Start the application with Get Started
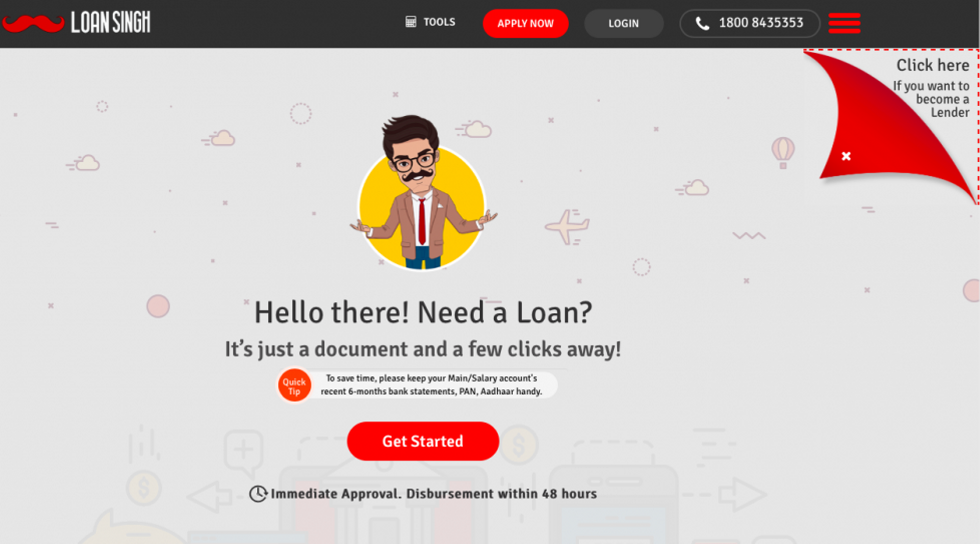Screen dimensions: 980x544 (423, 441)
